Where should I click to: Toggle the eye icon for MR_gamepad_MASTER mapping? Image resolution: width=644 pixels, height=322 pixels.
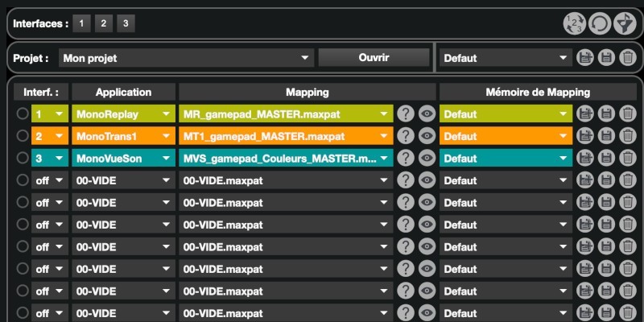coord(427,114)
